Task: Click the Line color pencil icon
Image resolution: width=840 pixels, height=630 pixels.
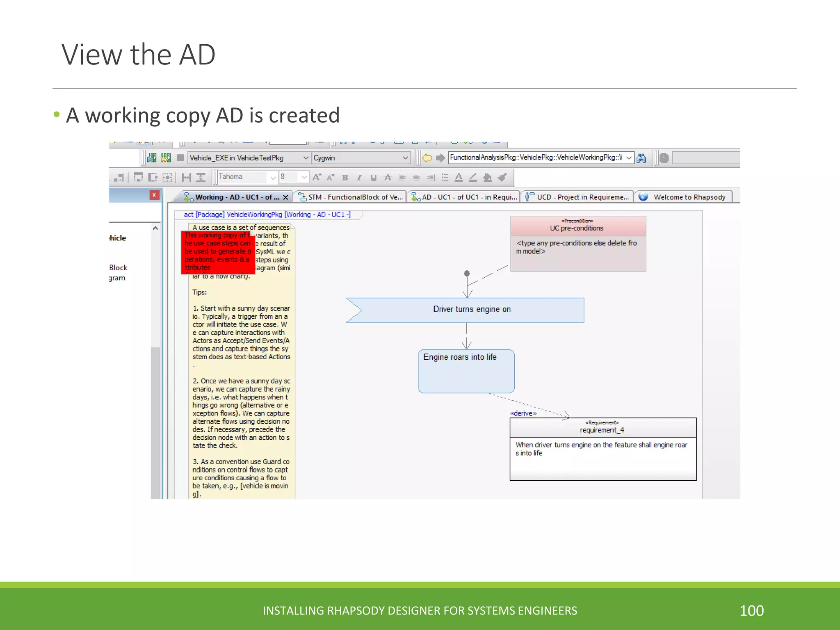Action: pyautogui.click(x=473, y=177)
